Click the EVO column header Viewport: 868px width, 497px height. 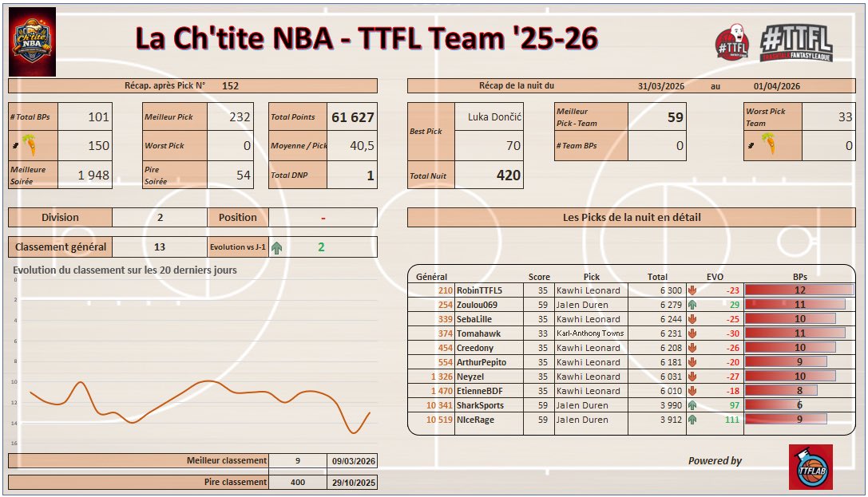click(x=715, y=277)
